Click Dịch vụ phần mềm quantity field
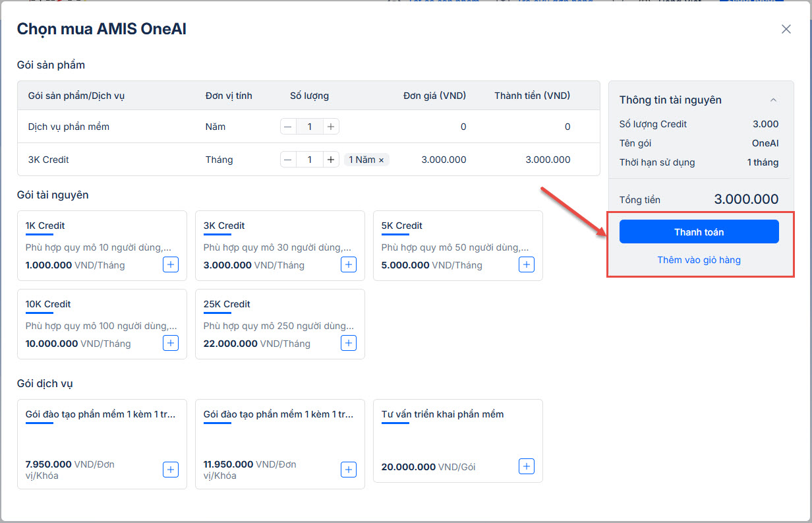This screenshot has height=523, width=812. point(310,127)
